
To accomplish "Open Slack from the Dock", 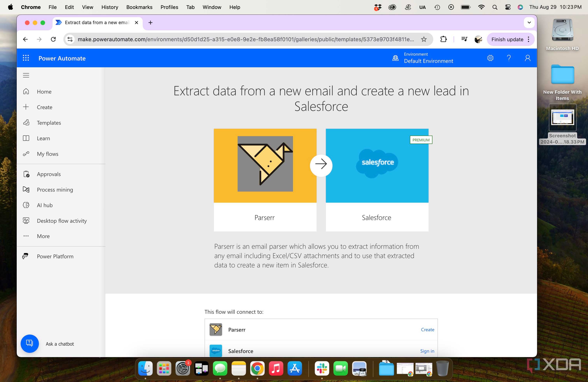I will click(322, 368).
